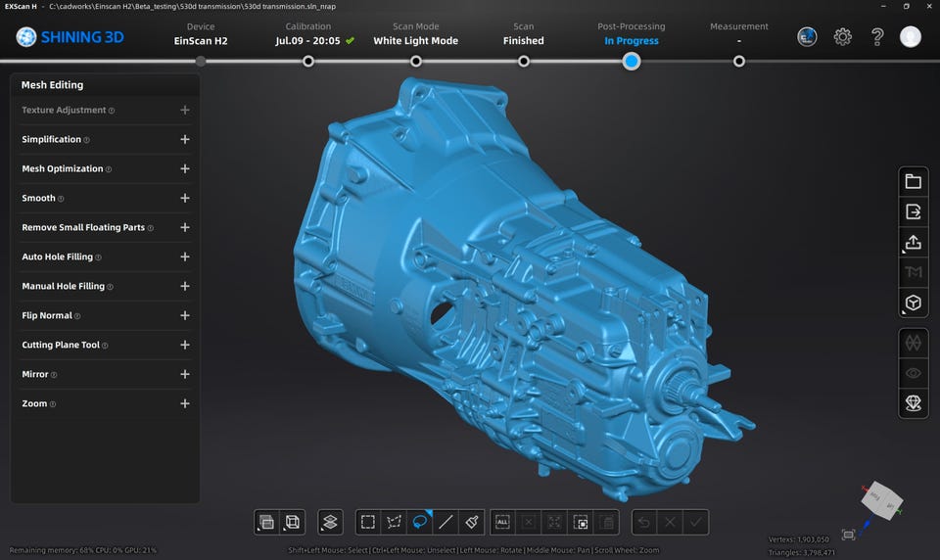Image resolution: width=940 pixels, height=560 pixels.
Task: Go to the Measurement step
Action: point(739,61)
